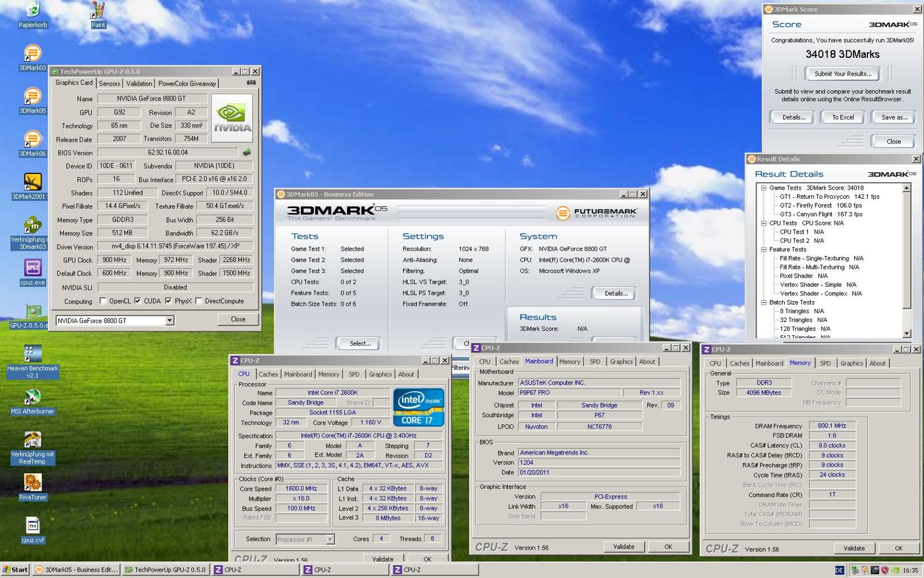Image resolution: width=924 pixels, height=578 pixels.
Task: Click the BIOS Version field in GPU-Z
Action: [167, 153]
